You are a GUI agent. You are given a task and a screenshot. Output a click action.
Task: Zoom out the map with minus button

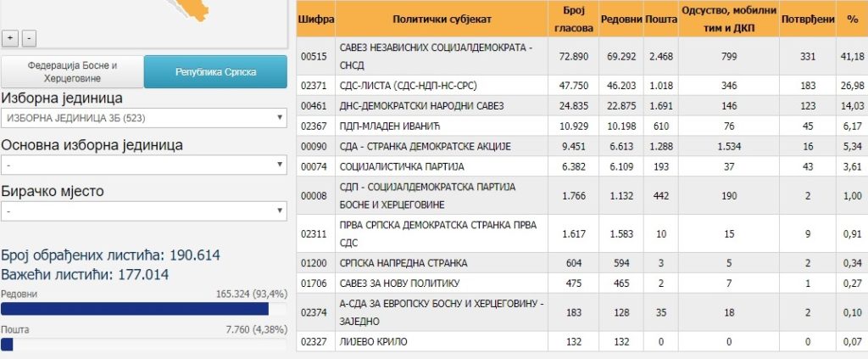pos(29,39)
